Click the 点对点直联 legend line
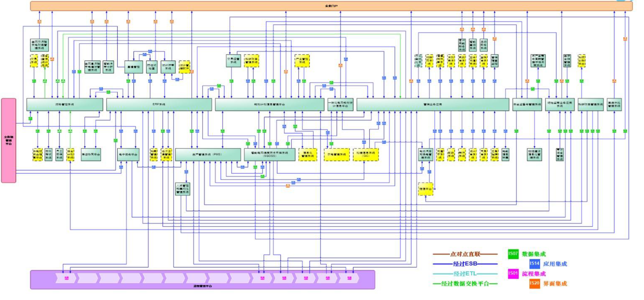 coord(465,254)
